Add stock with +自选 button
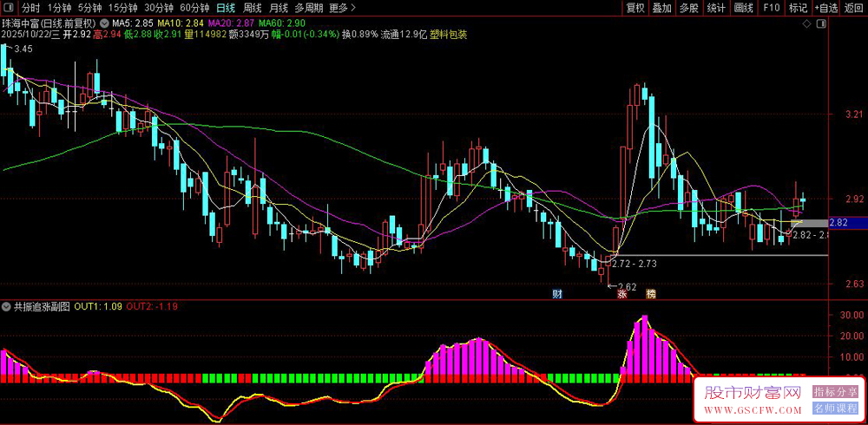The width and height of the screenshot is (868, 425). (x=825, y=8)
